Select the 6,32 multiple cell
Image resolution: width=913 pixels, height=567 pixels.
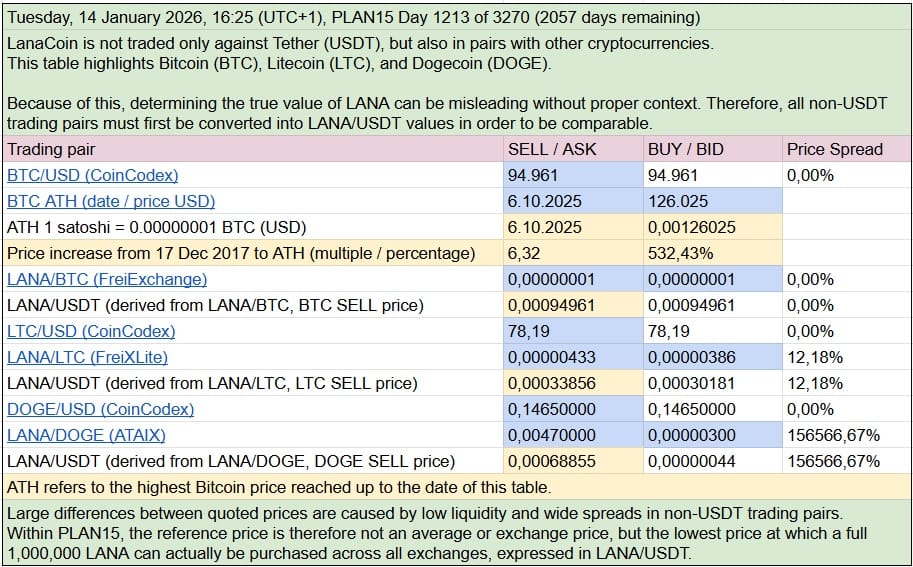point(524,253)
